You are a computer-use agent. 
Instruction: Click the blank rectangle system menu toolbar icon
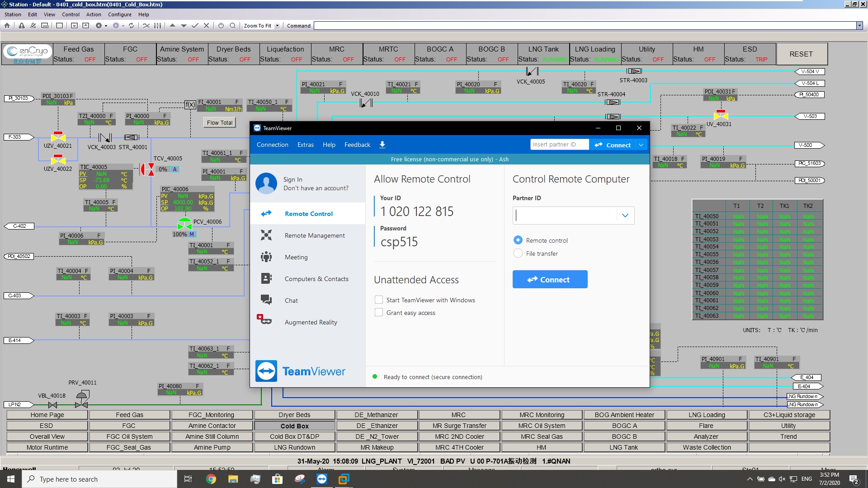[59, 26]
